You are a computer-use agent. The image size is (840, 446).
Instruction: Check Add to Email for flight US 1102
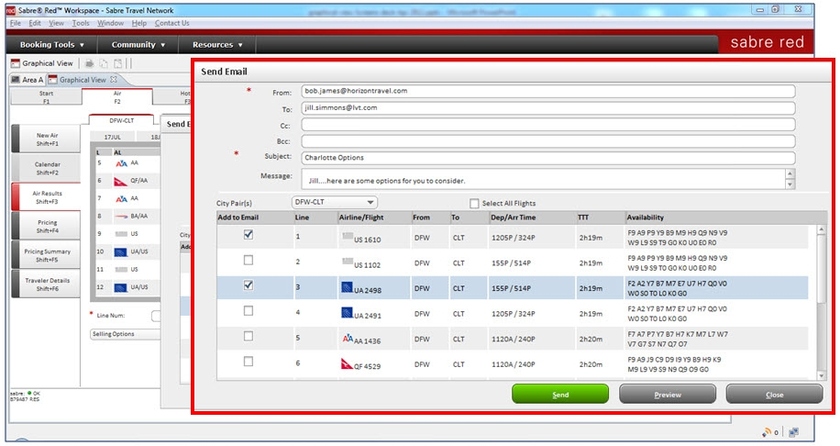pos(248,261)
